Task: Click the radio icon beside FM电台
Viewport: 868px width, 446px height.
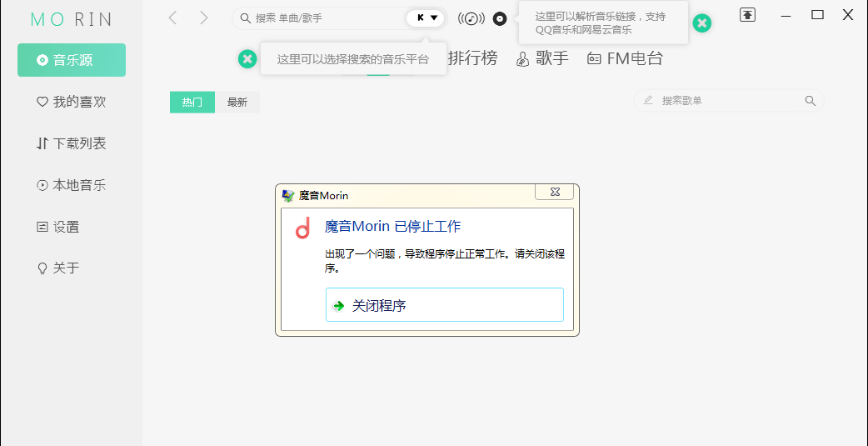Action: tap(594, 58)
